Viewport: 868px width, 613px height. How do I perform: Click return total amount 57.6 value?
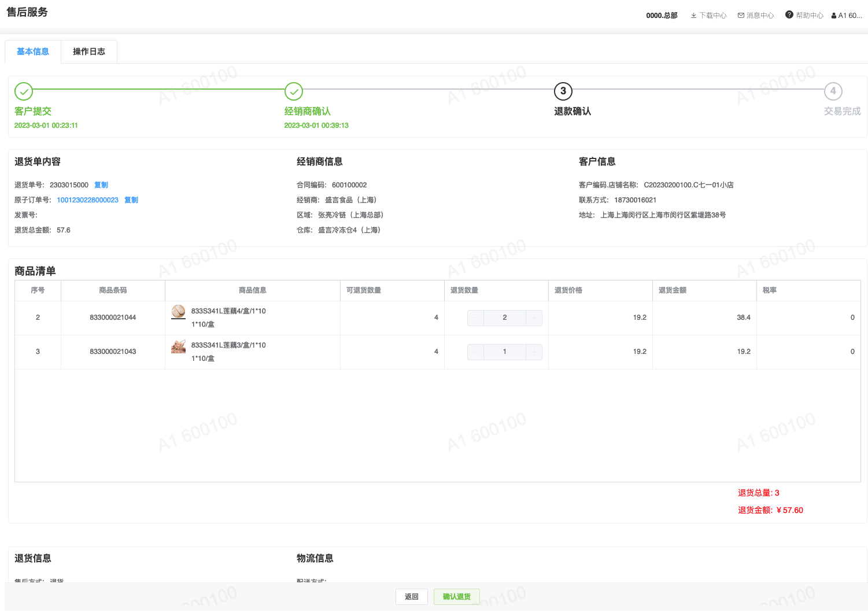point(64,230)
